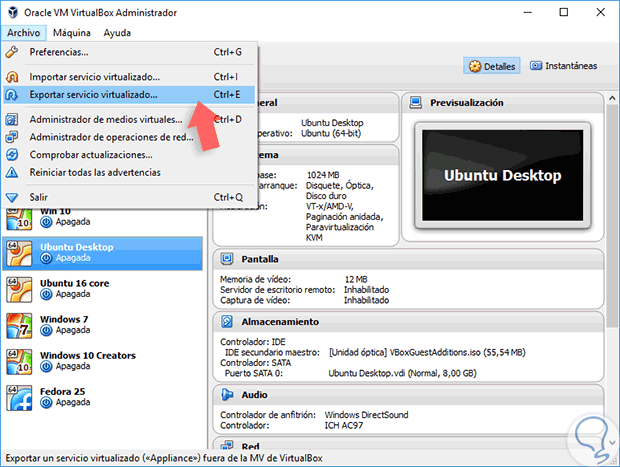Click the Windows 10 Creators OS icon

(19, 361)
